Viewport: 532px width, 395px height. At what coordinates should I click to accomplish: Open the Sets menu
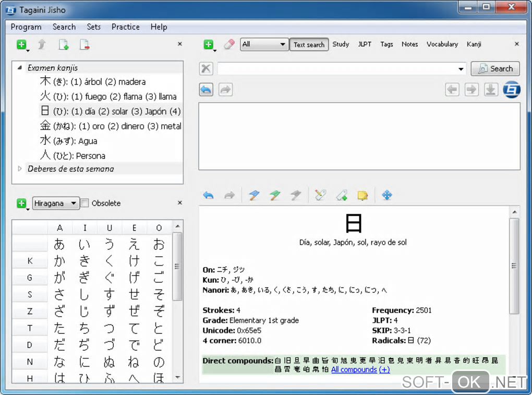94,27
